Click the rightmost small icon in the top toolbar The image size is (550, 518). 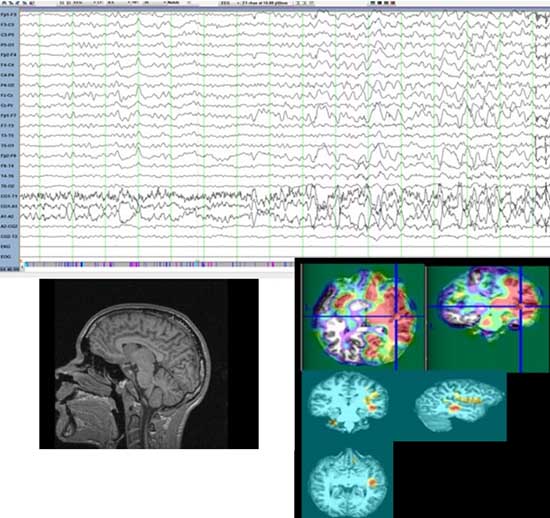coord(394,3)
